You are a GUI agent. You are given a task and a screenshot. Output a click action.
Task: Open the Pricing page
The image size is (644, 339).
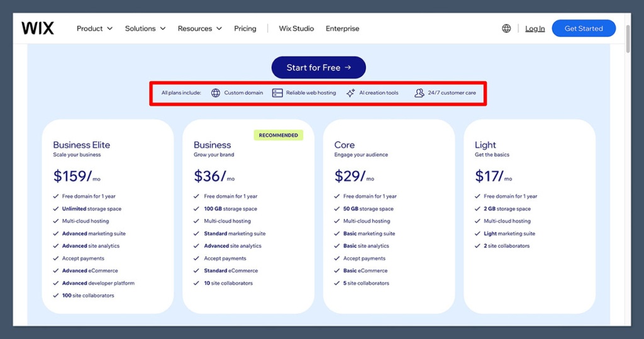[x=245, y=28]
